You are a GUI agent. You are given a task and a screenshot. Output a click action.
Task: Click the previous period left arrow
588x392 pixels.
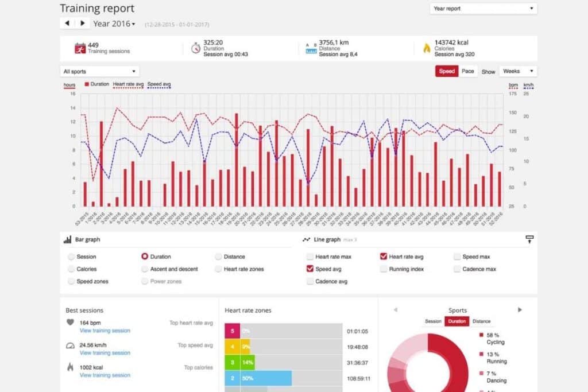67,24
